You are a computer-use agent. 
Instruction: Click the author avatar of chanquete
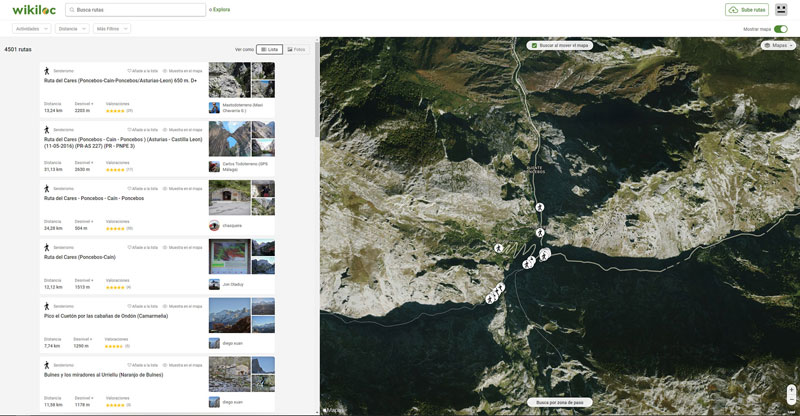click(214, 225)
